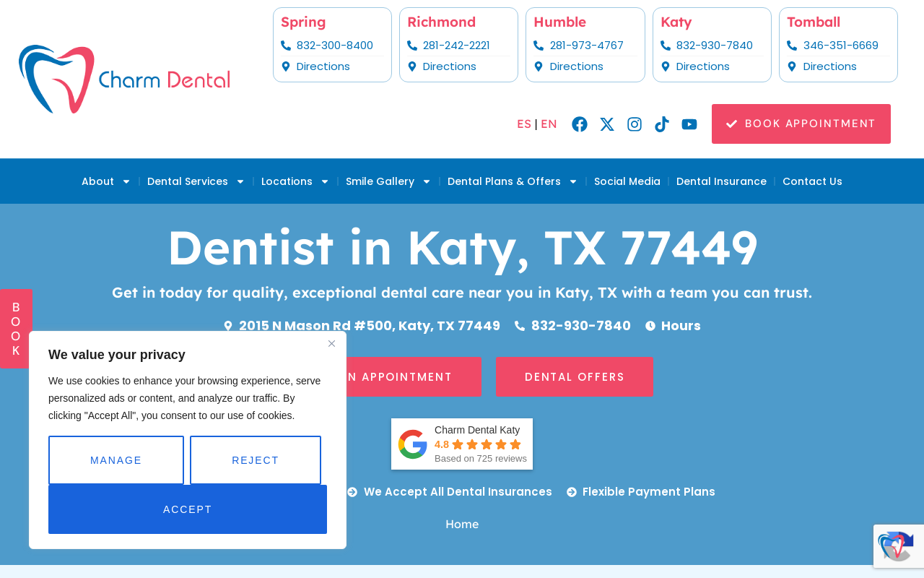Click phone icon in Tomball location card
This screenshot has width=924, height=578.
(792, 46)
